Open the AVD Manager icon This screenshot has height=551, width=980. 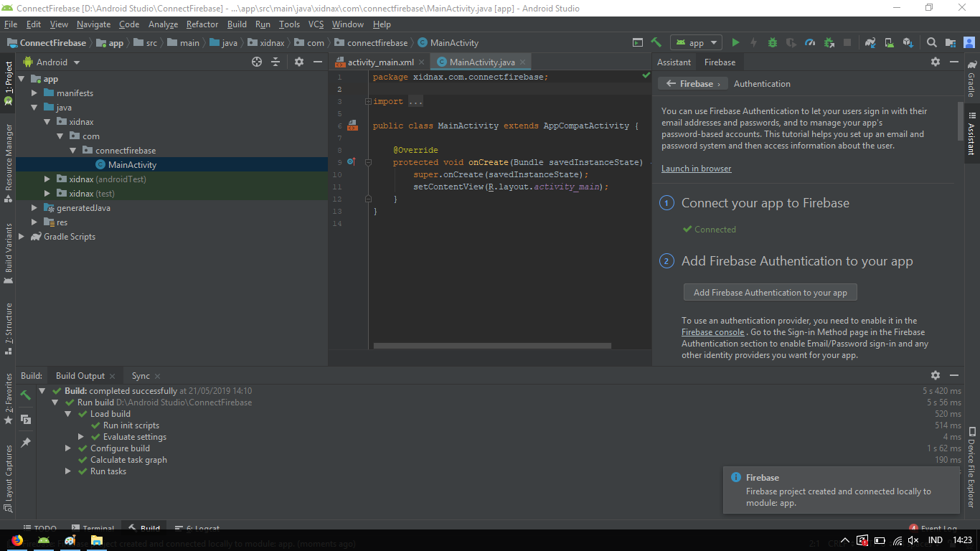tap(889, 42)
